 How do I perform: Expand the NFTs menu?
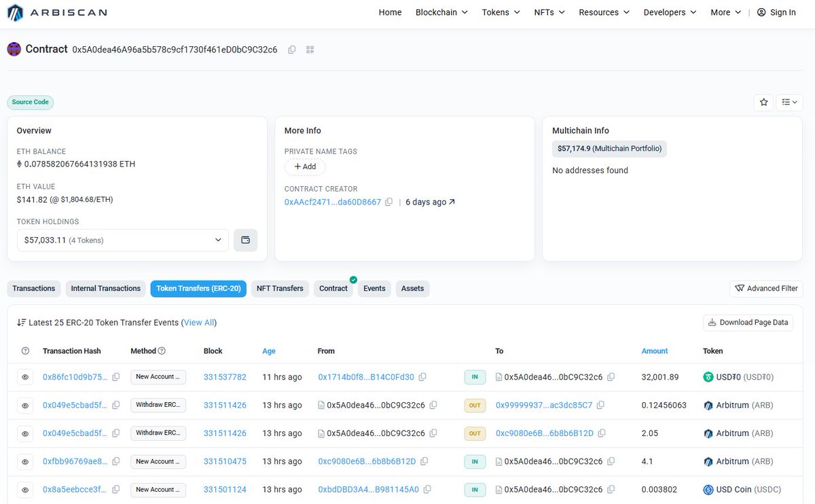[549, 12]
